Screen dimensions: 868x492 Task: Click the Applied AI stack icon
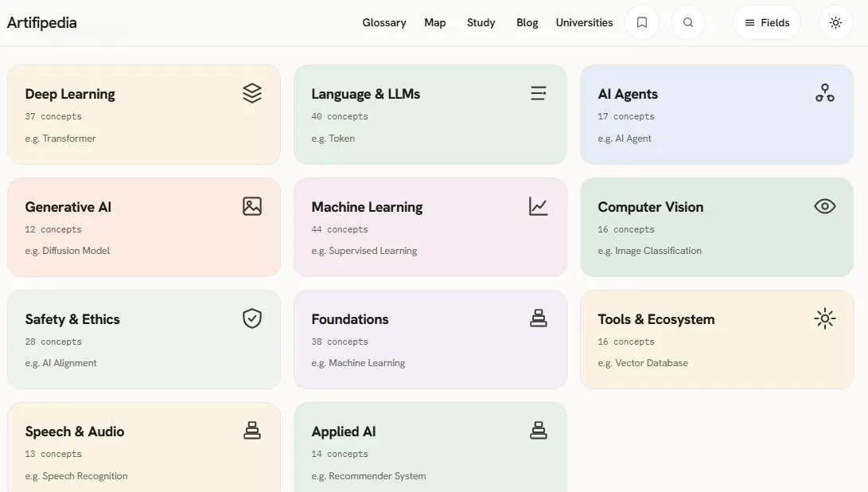538,431
